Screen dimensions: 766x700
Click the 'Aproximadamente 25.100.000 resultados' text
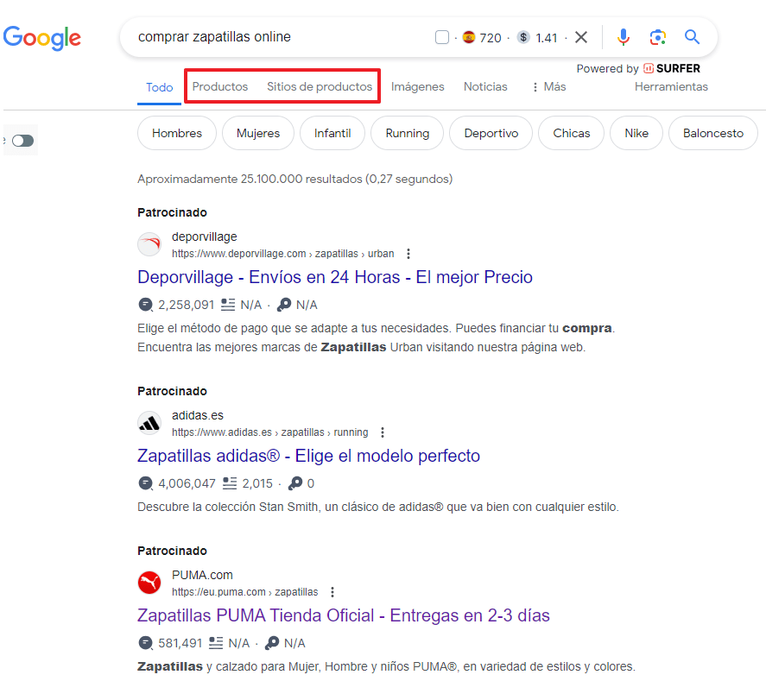(295, 180)
